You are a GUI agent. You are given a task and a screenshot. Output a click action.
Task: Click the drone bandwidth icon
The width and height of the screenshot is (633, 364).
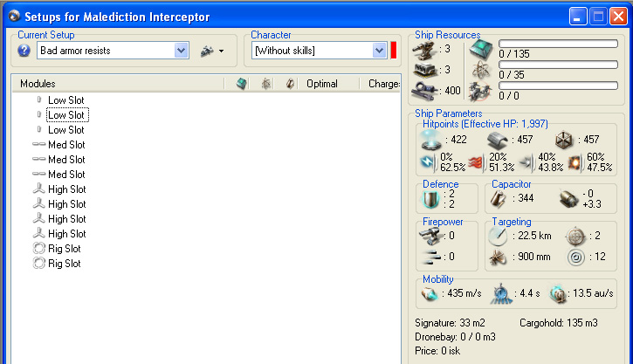pyautogui.click(x=480, y=91)
